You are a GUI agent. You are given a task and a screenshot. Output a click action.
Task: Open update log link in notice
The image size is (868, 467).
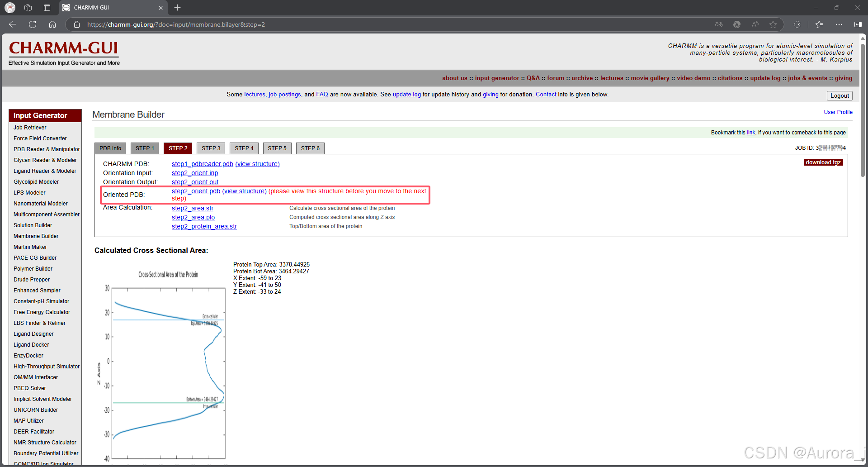point(407,95)
